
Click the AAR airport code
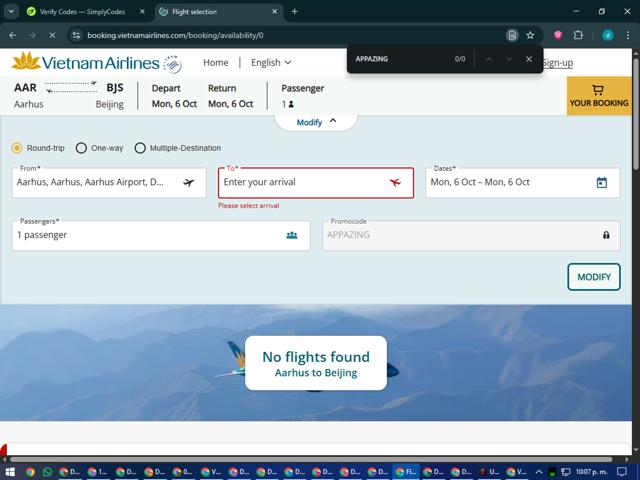[25, 88]
